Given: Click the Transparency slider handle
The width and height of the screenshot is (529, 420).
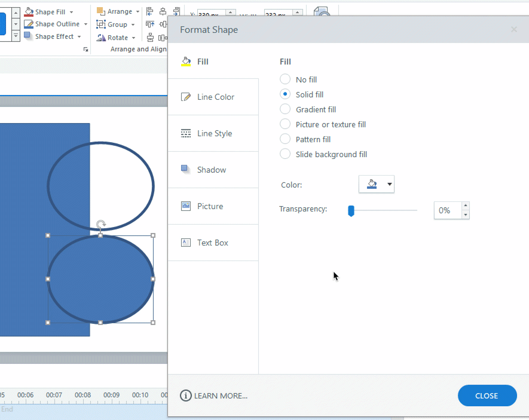Looking at the screenshot, I should pyautogui.click(x=351, y=210).
